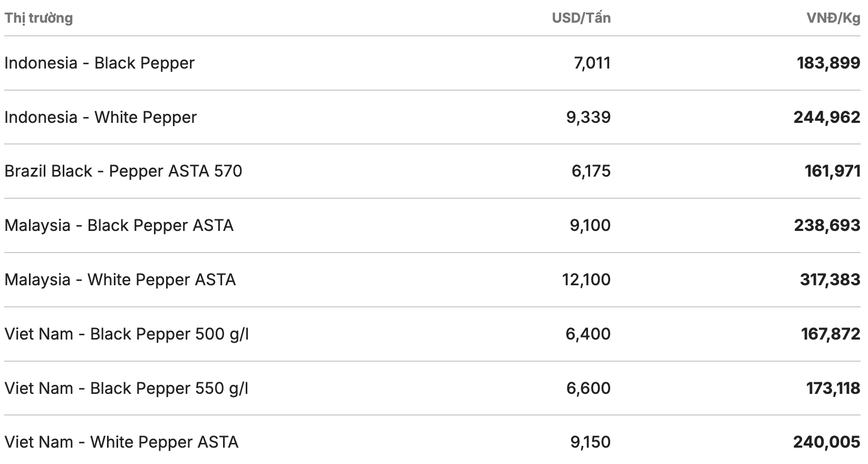The height and width of the screenshot is (464, 868).
Task: Click the 240,005 VNĐ price
Action: pos(826,442)
